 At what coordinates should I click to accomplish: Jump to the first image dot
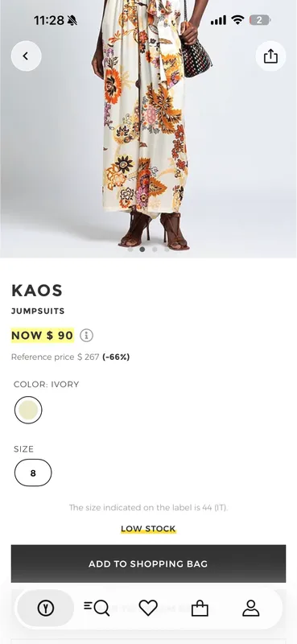pos(130,249)
